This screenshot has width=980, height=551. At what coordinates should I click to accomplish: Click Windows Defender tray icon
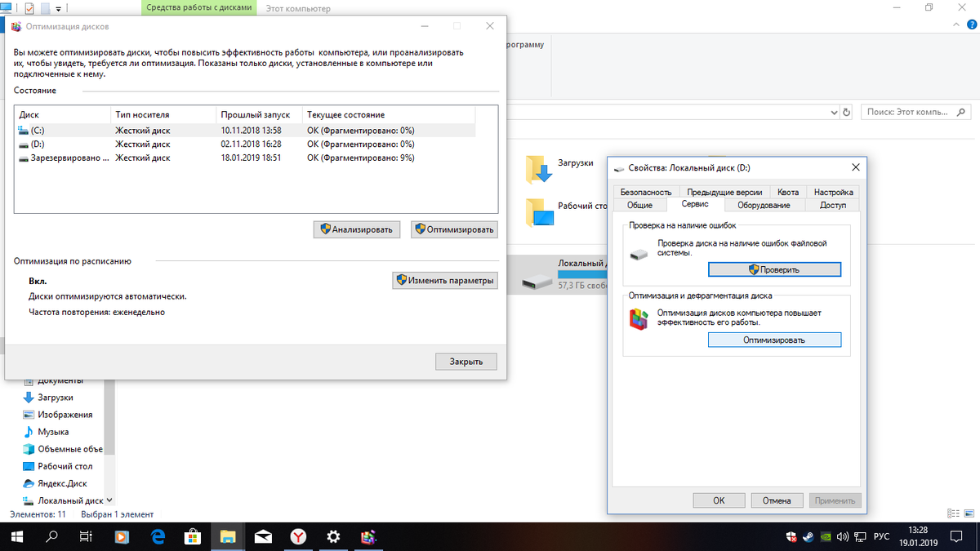point(791,536)
